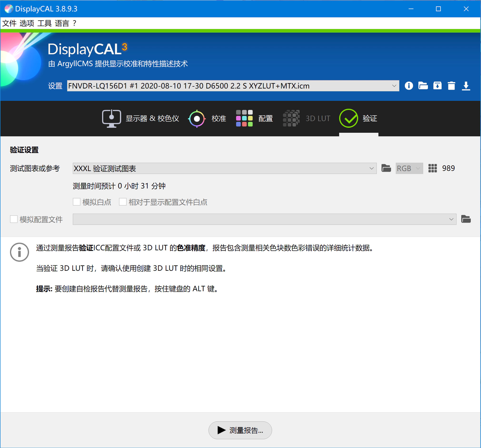
Task: Minimize the DisplayCAL window
Action: [x=411, y=9]
